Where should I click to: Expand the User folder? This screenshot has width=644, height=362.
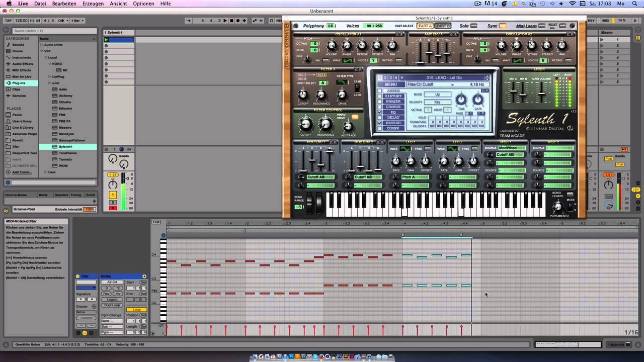46,172
